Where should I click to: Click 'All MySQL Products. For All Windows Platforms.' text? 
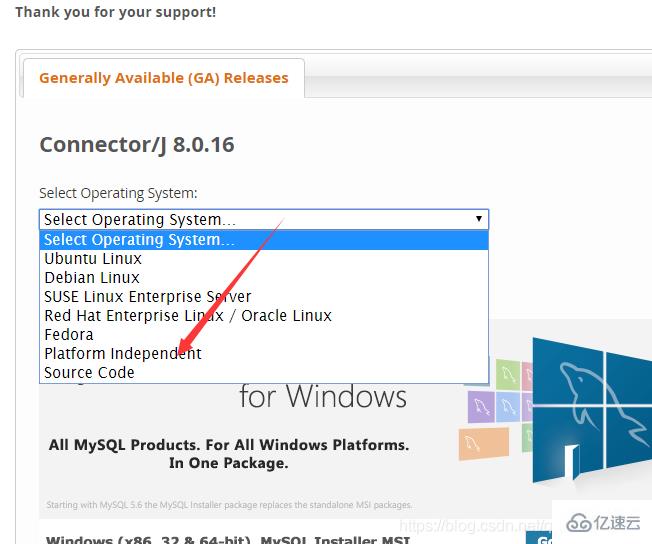[229, 445]
